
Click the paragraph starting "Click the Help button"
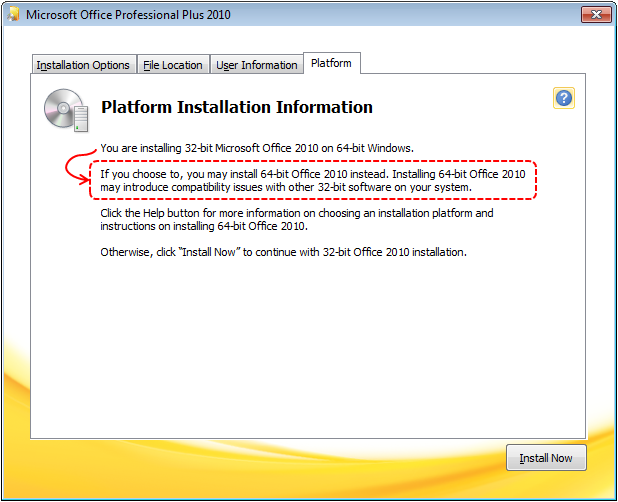[296, 219]
